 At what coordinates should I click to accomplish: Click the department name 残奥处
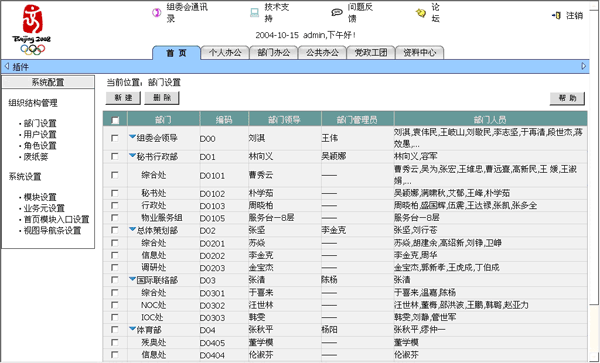154,342
